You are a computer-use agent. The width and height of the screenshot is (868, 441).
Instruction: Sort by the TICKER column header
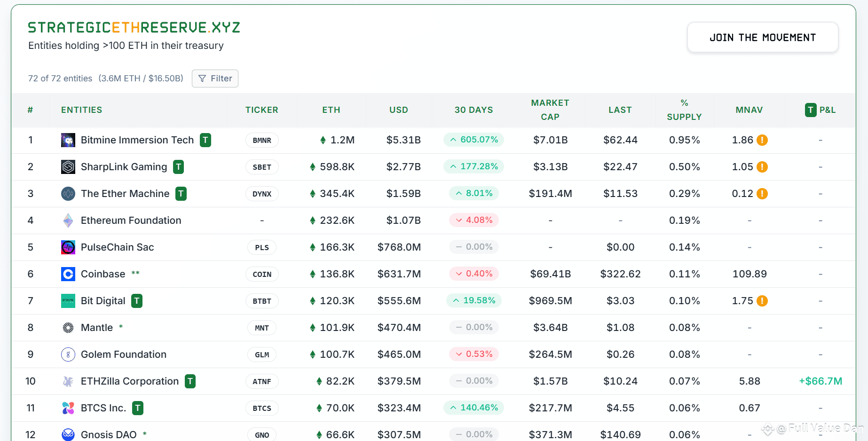262,110
